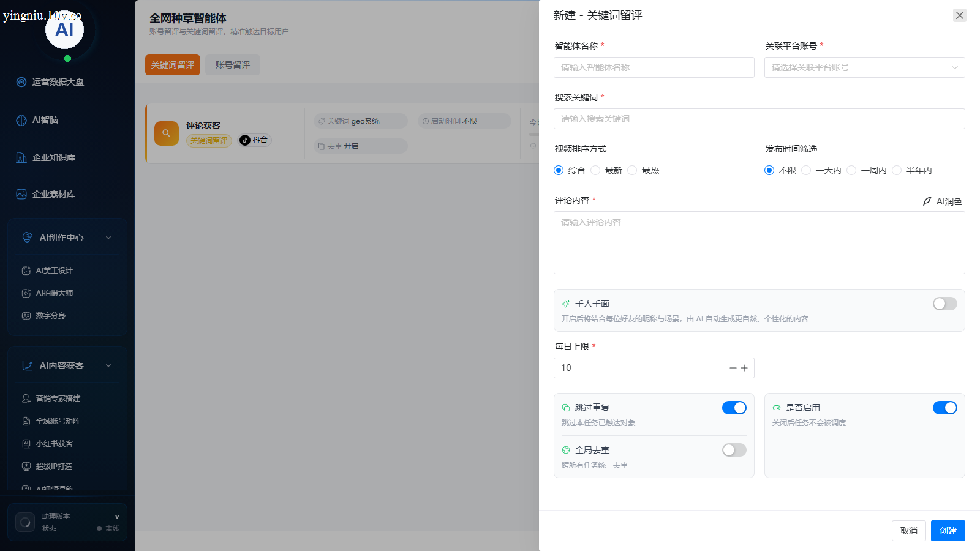Open the 关联平台账号 dropdown
This screenshot has width=980, height=551.
[x=865, y=67]
